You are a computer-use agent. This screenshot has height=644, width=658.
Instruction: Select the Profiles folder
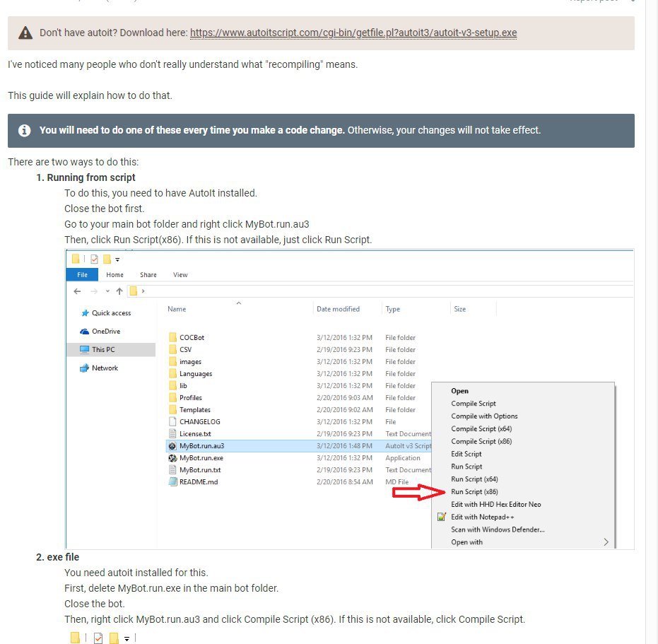191,397
